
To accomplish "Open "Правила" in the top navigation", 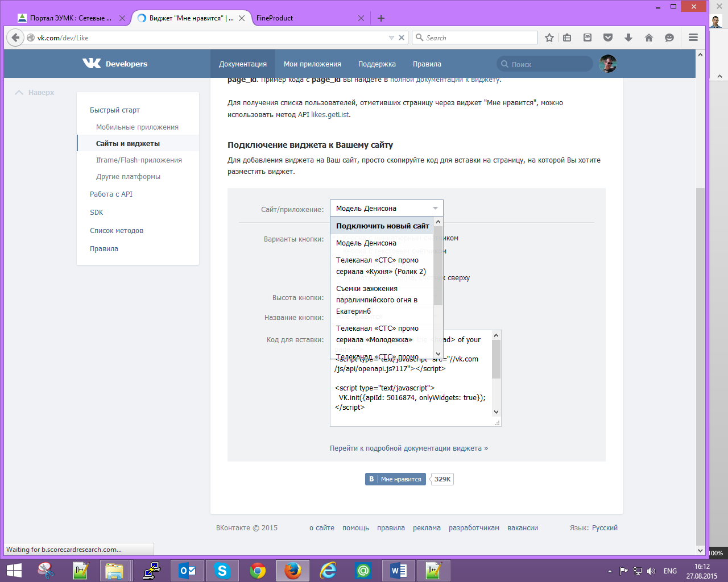I will [427, 64].
